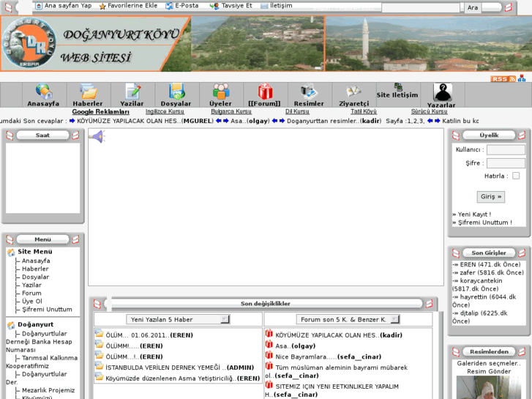This screenshot has width=532, height=399.
Task: Open the Google Reklamları link
Action: 100,112
